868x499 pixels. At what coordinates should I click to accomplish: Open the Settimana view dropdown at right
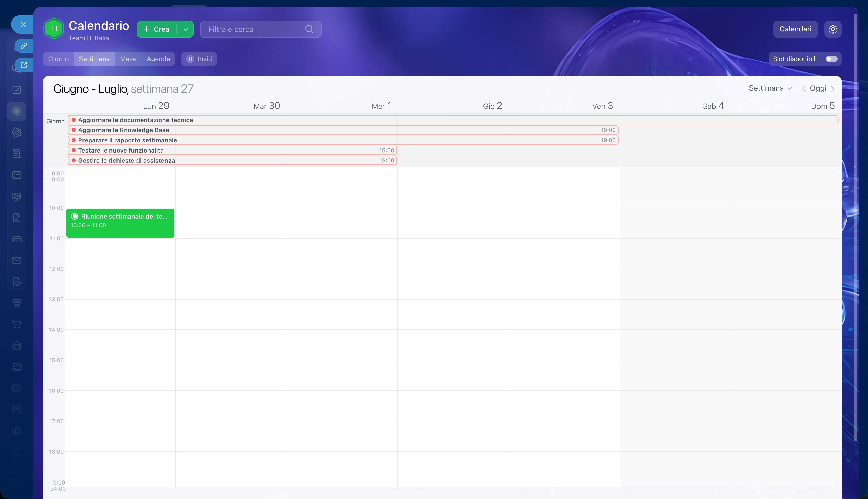770,88
